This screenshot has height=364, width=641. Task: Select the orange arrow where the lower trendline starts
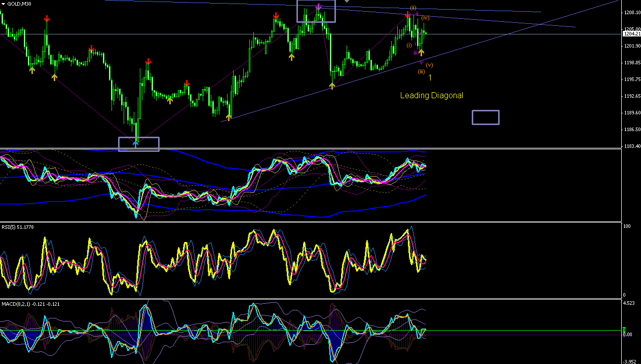coord(229,117)
